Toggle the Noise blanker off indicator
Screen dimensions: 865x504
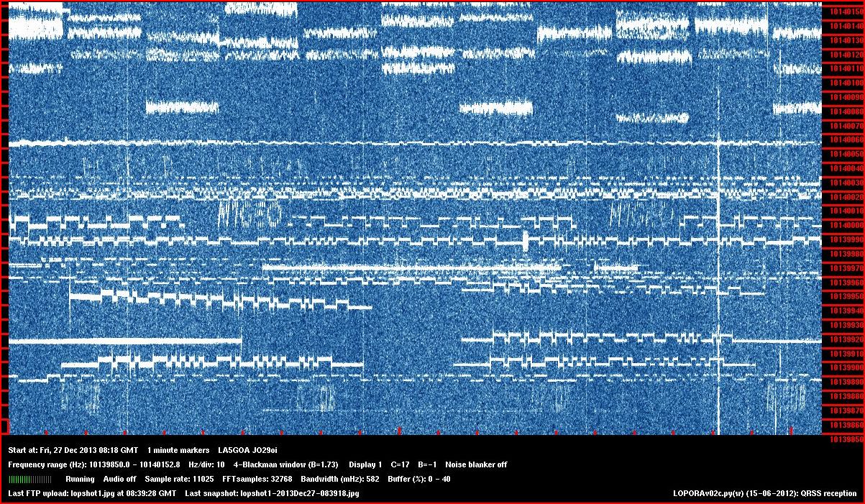[x=476, y=464]
